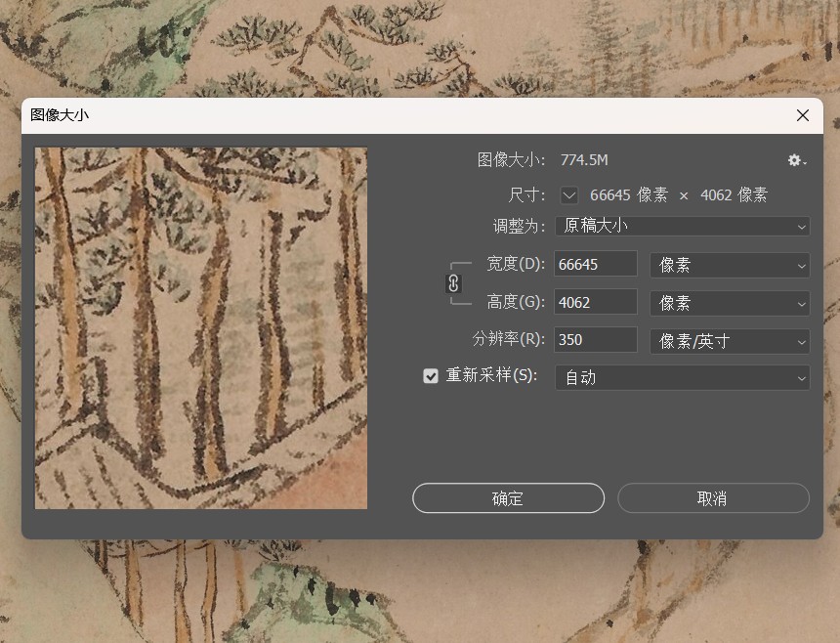This screenshot has height=643, width=840.
Task: Open the gear settings menu
Action: pyautogui.click(x=797, y=160)
